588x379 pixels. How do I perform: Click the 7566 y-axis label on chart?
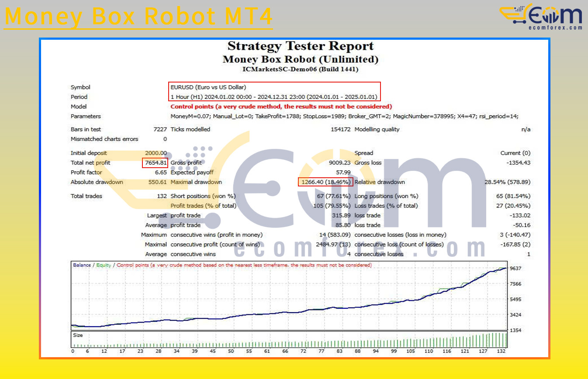(x=515, y=284)
